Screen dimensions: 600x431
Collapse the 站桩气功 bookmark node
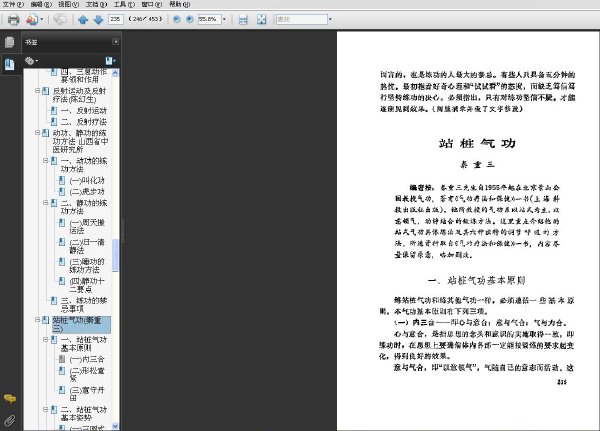(x=37, y=319)
